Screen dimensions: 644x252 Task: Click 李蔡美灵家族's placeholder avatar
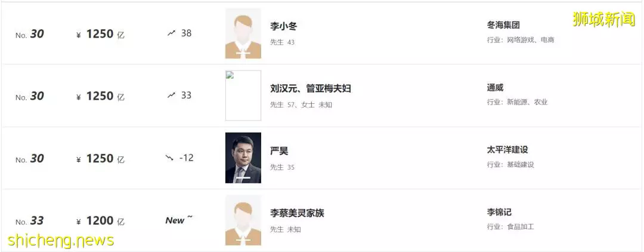243,220
